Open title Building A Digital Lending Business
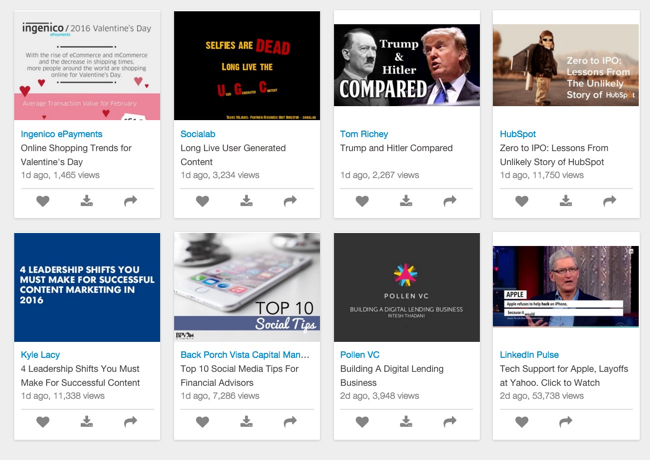Screen dimensions: 650x460 (x=392, y=375)
